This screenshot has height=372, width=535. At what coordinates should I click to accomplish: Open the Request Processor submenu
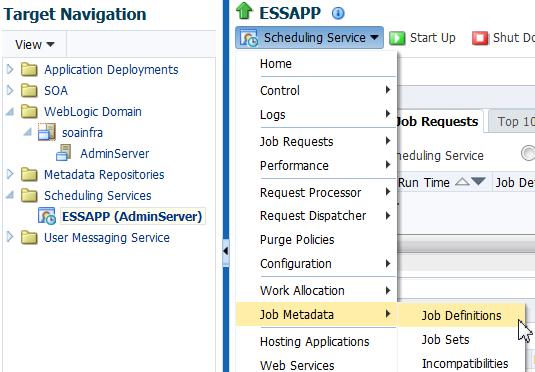(316, 192)
